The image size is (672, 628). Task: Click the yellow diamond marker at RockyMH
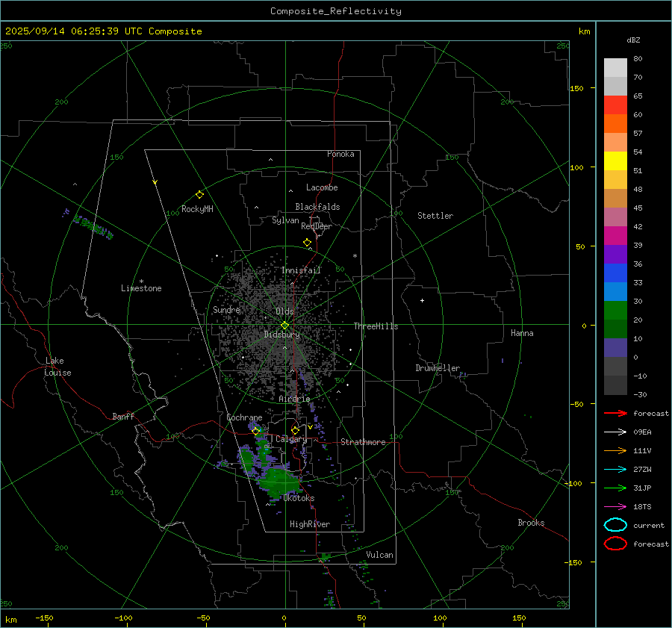(x=199, y=195)
